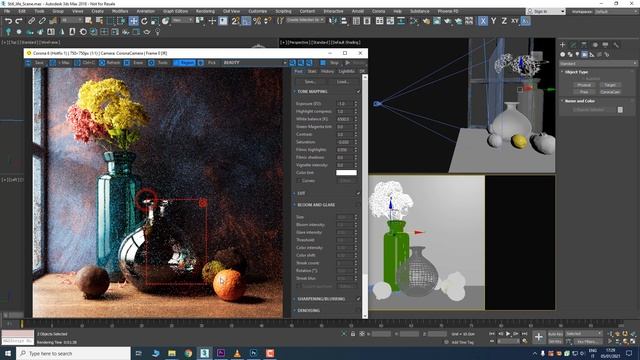Toggle Region render in Corona VFB
The width and height of the screenshot is (640, 360).
click(184, 63)
